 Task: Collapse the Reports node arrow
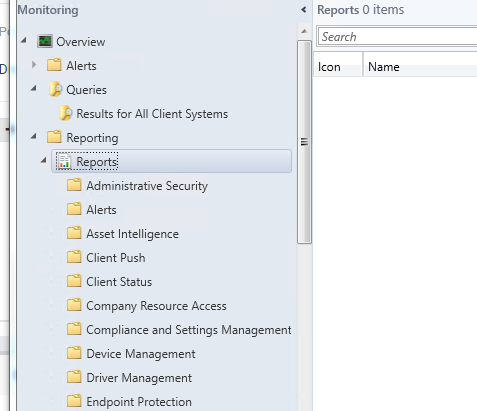point(44,161)
